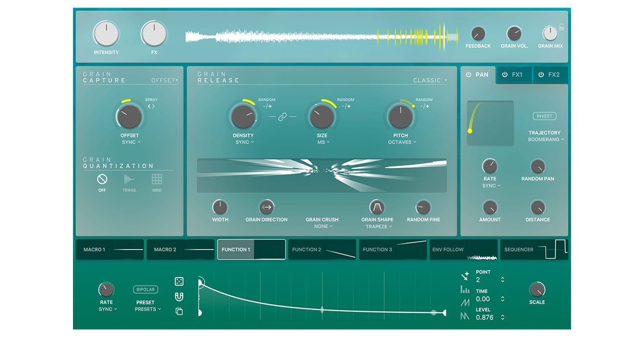
Task: Switch to the Macro 1 tab
Action: coord(110,249)
